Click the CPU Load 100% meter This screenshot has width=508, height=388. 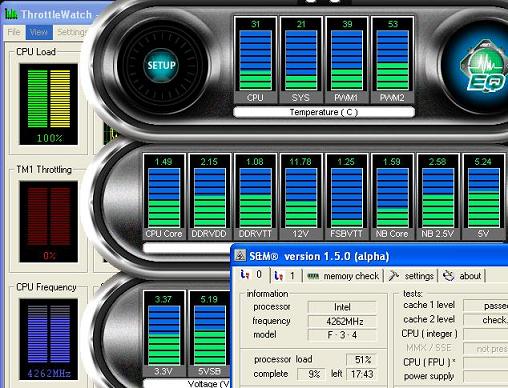tap(49, 104)
